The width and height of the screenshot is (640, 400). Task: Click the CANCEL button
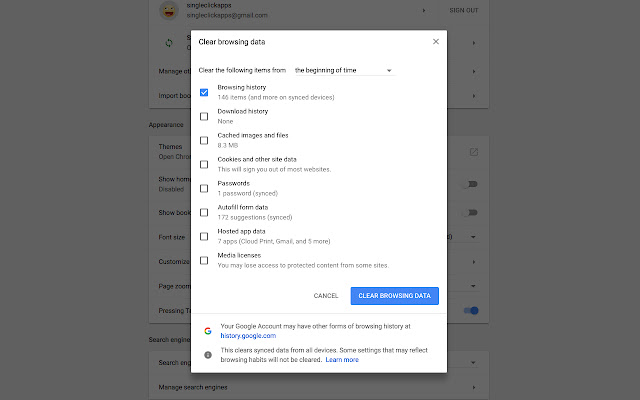(326, 296)
